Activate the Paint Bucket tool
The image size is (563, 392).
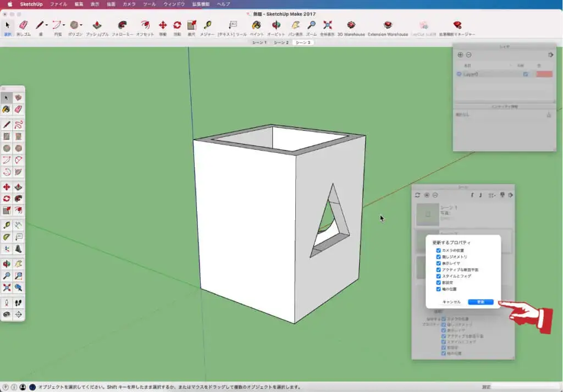[x=256, y=25]
